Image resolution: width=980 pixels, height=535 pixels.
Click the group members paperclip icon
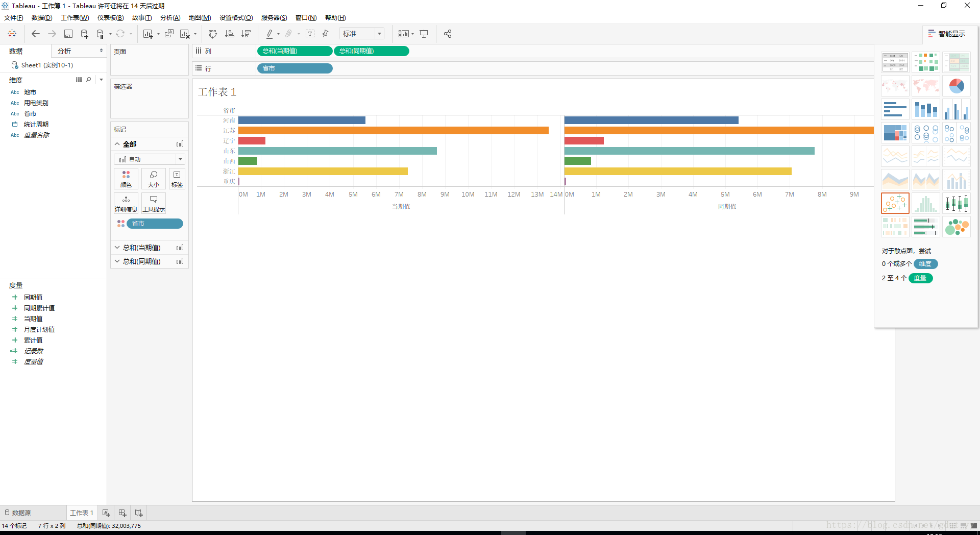pyautogui.click(x=288, y=34)
